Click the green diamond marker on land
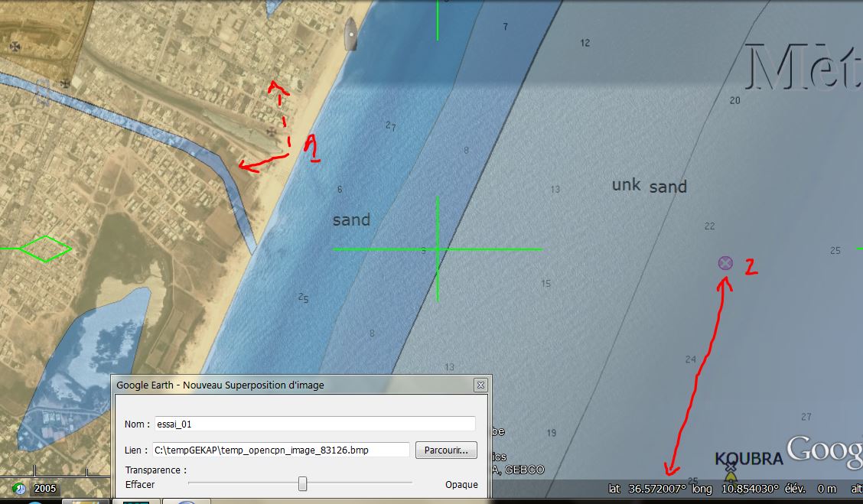 click(45, 249)
